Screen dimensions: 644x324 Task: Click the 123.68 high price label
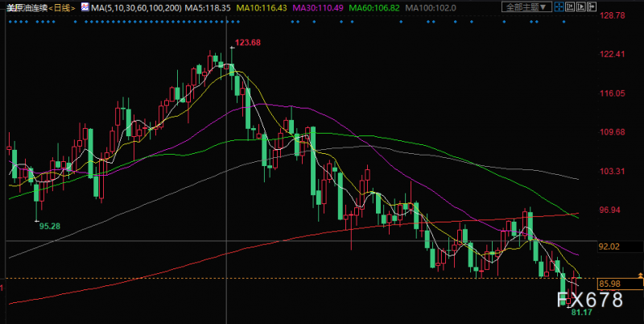tap(247, 43)
